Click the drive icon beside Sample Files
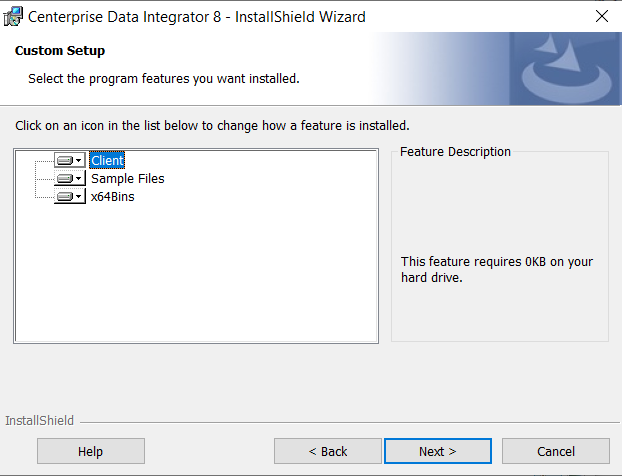This screenshot has height=476, width=622. pyautogui.click(x=65, y=179)
